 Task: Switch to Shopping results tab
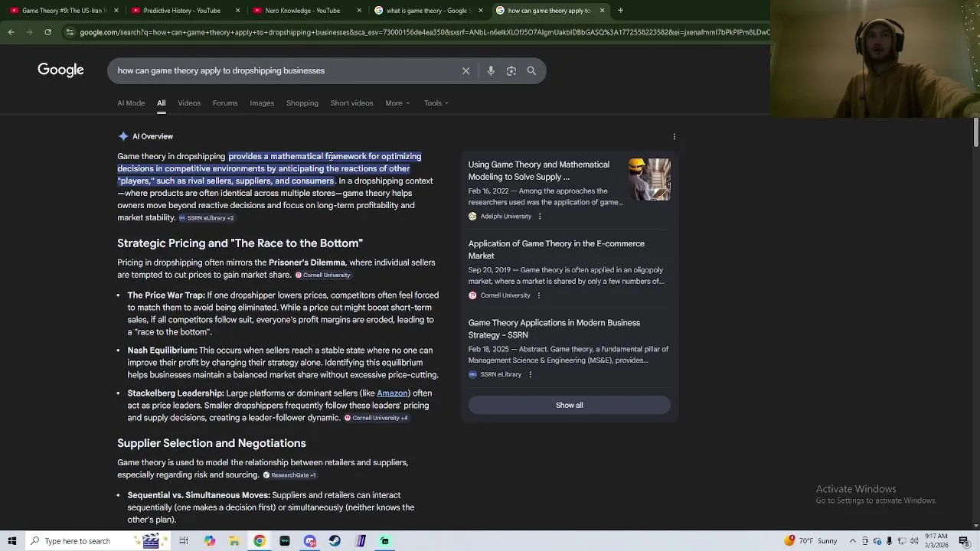tap(302, 103)
